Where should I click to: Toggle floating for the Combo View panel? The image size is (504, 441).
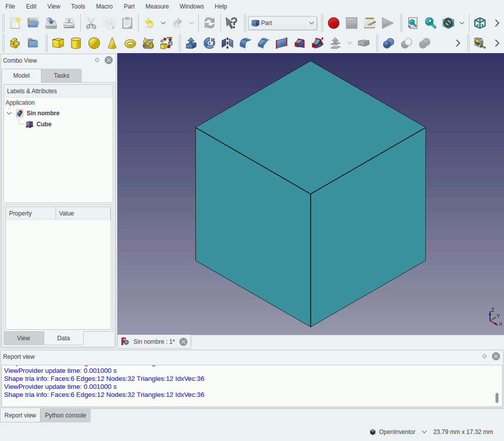point(97,60)
